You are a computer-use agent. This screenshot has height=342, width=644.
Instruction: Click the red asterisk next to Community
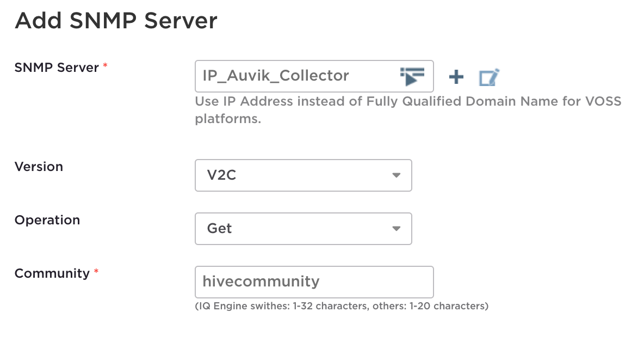coord(96,272)
